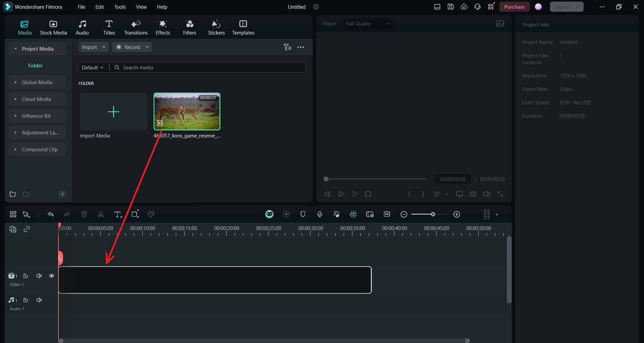Step to previous frame in player
This screenshot has width=644, height=343.
point(328,194)
